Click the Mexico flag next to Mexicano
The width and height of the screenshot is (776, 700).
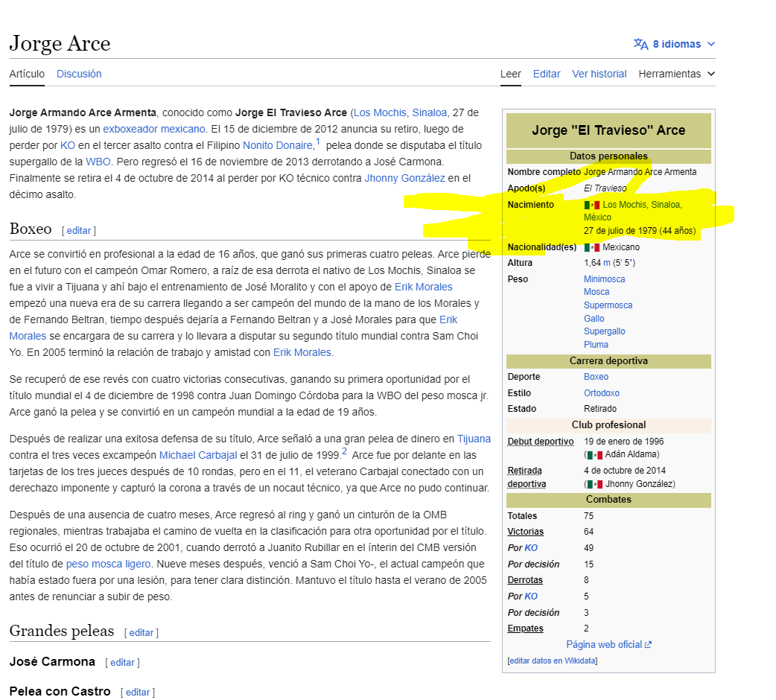tap(592, 246)
